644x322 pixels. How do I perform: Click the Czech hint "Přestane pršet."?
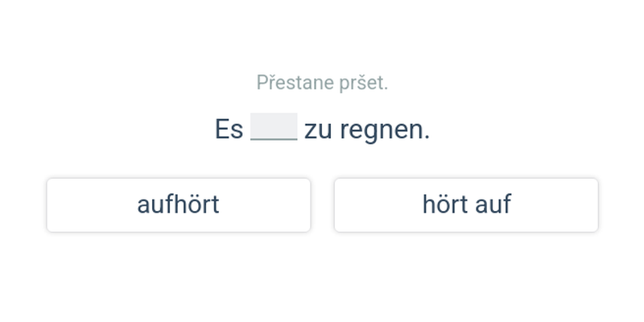(x=322, y=82)
